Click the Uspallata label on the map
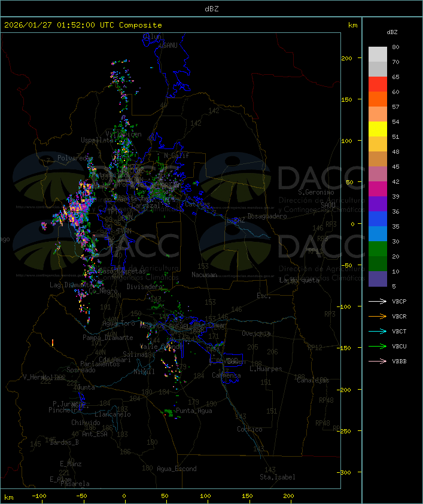 96,140
